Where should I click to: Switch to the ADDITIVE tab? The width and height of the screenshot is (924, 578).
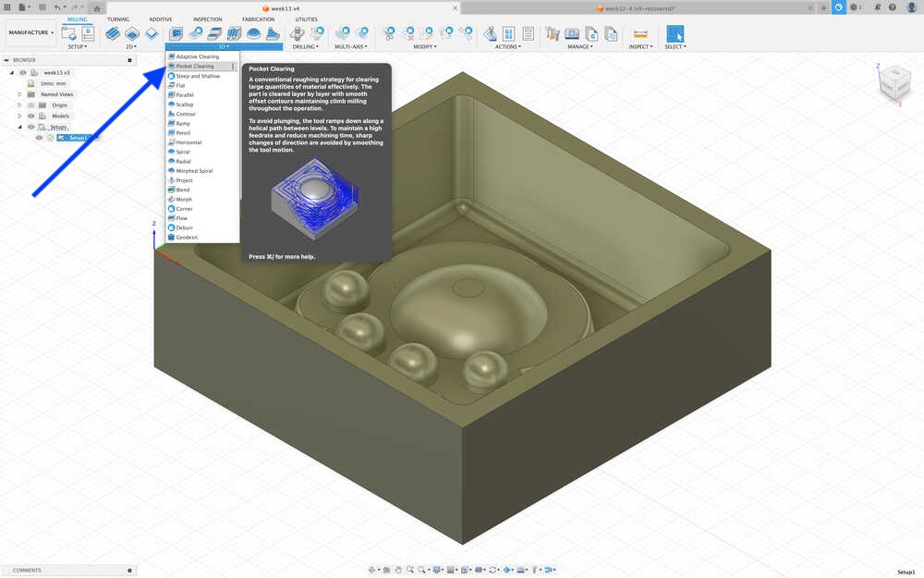coord(160,19)
